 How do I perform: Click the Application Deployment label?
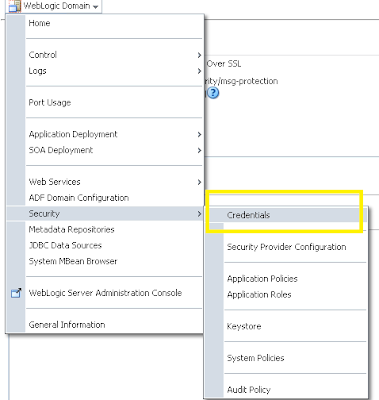[x=73, y=134]
